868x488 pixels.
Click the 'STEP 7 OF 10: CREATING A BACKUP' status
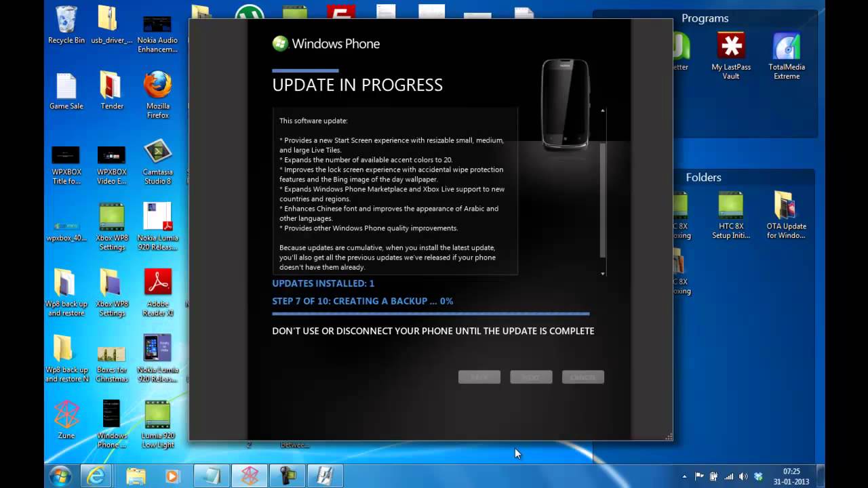pyautogui.click(x=362, y=301)
